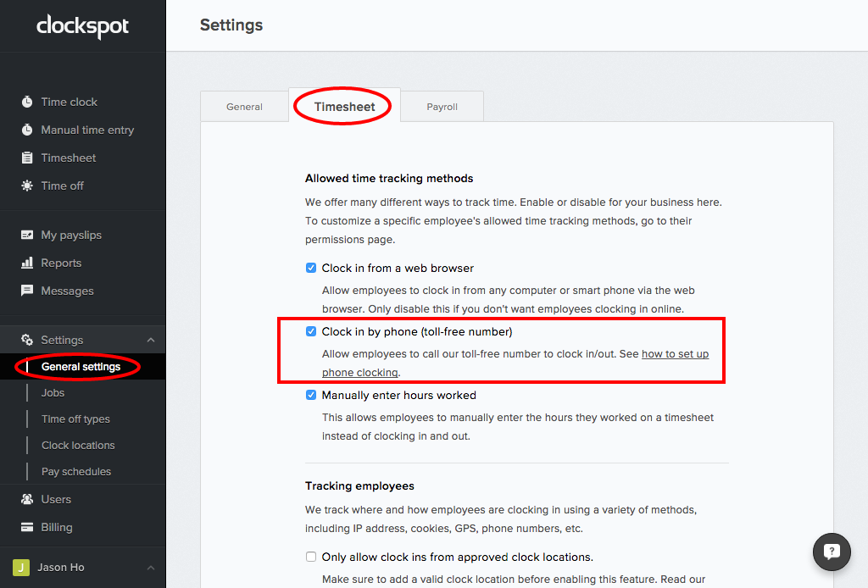Click the Messages speech bubble icon
Screen dimensions: 868x588
(27, 291)
